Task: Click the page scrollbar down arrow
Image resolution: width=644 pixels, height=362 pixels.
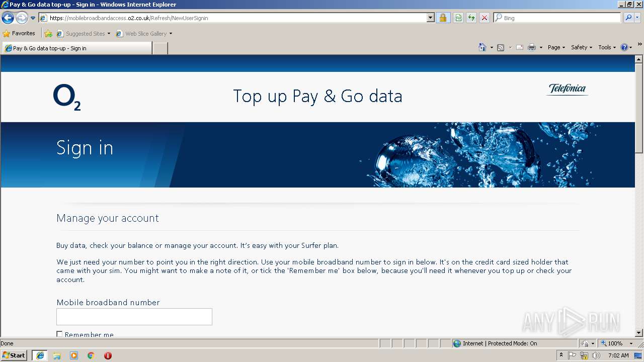Action: point(639,332)
